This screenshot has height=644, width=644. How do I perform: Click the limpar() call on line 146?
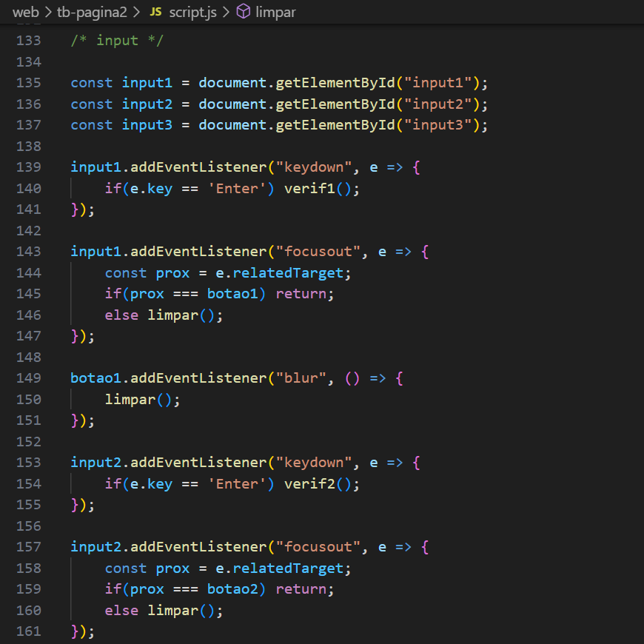[173, 315]
